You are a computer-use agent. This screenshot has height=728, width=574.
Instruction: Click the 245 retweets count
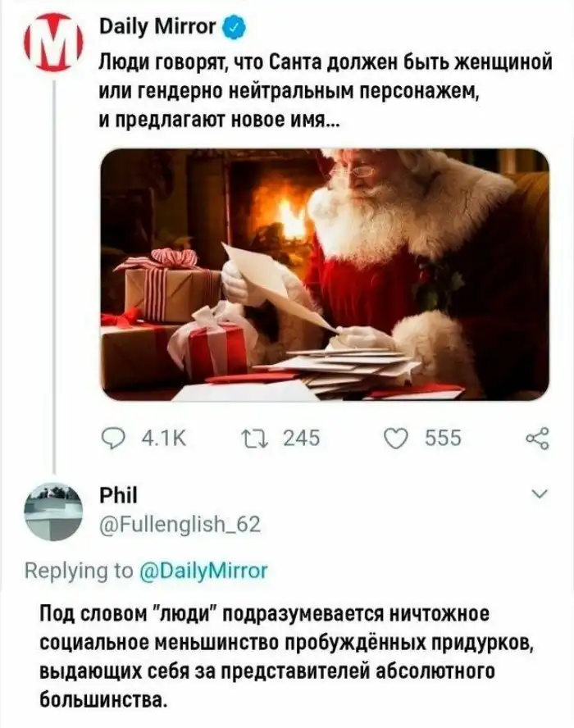(x=302, y=439)
